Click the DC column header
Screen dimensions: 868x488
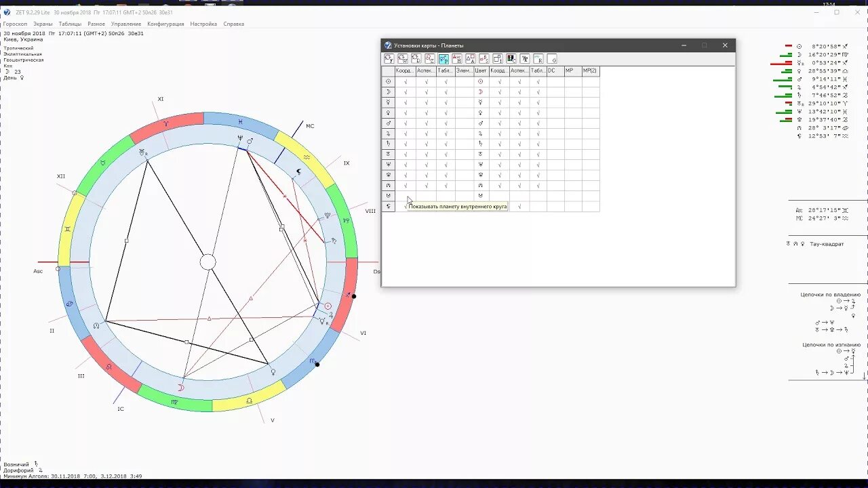click(555, 70)
